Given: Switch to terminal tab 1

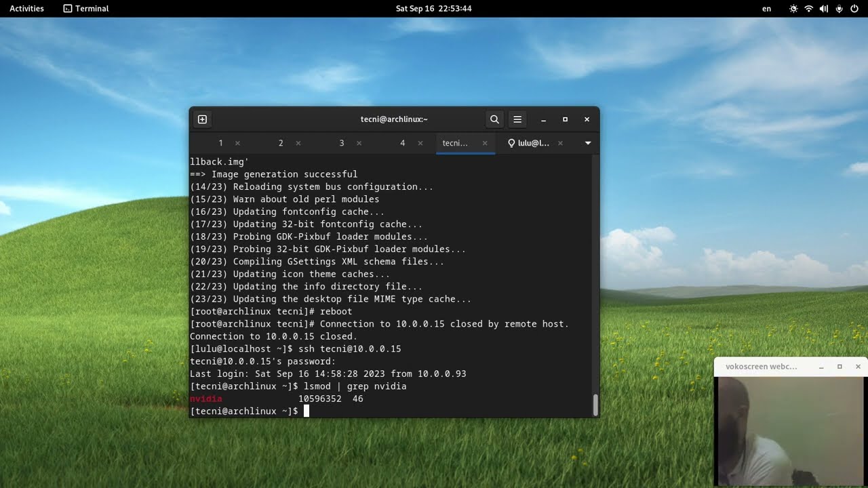Looking at the screenshot, I should pyautogui.click(x=220, y=143).
